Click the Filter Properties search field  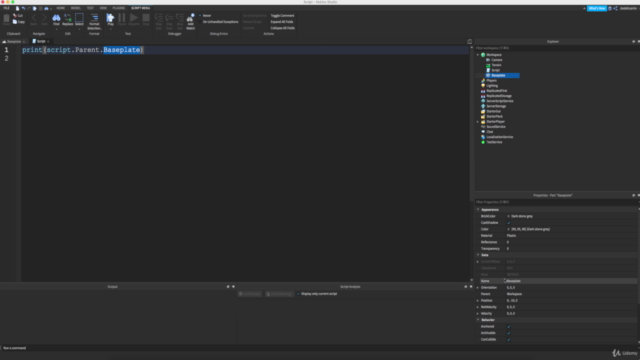[555, 202]
